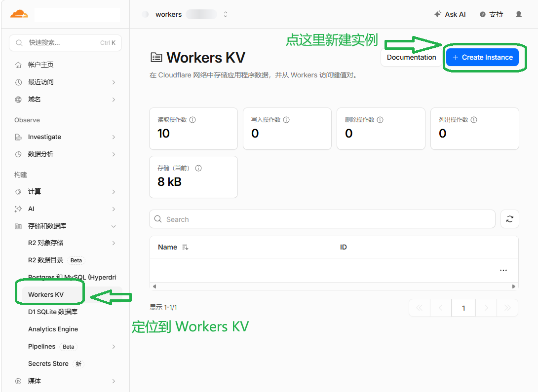Open Postgres 和 MySQL (Hyperdrive) item
The image size is (538, 392).
point(72,277)
